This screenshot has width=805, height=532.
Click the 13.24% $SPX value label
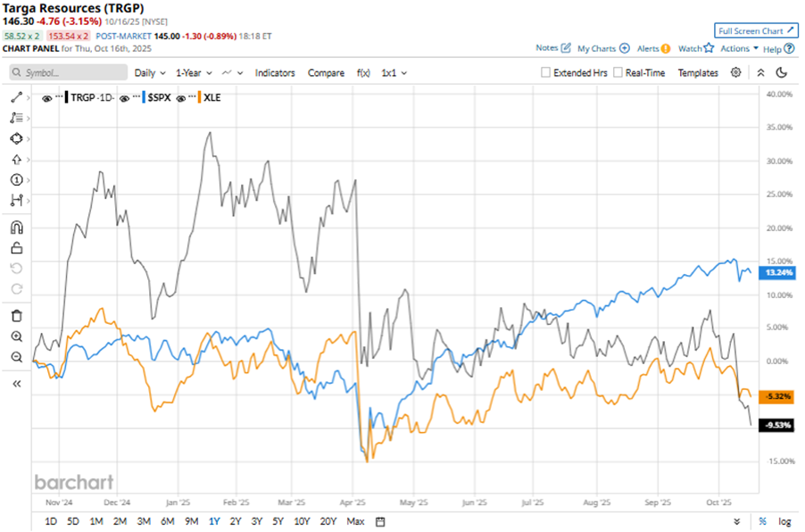coord(779,272)
